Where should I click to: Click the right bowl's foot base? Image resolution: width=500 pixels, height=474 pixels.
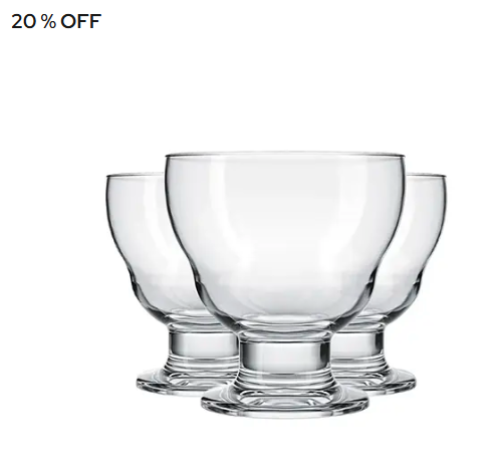coord(390,380)
